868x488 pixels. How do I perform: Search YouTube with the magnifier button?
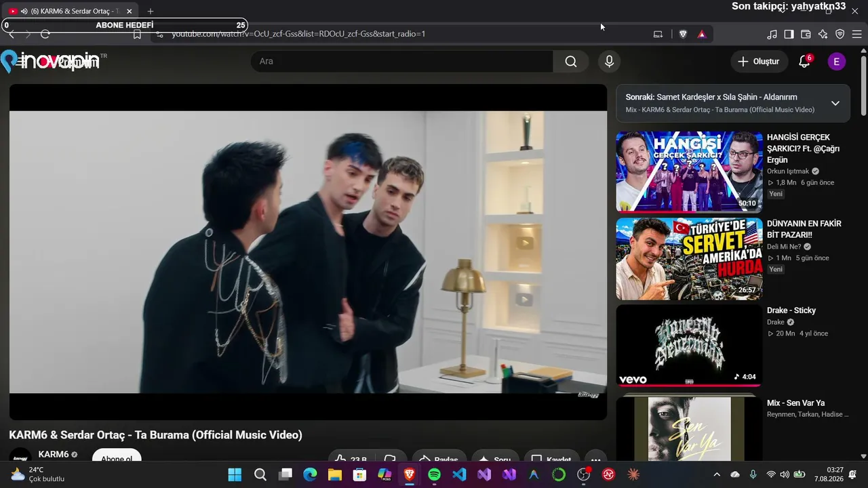[x=571, y=62]
